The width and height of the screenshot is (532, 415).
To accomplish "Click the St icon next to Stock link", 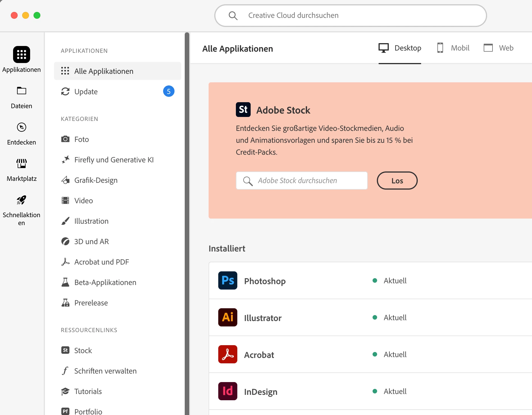I will pos(65,350).
